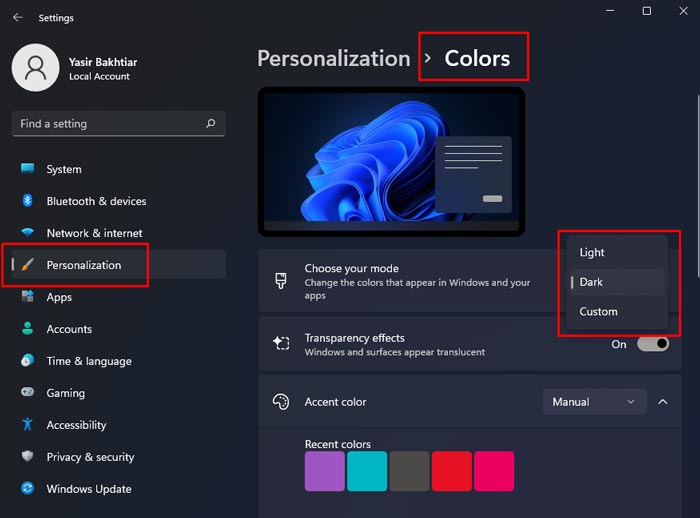Choose Light mode option
The height and width of the screenshot is (518, 700).
[x=616, y=252]
